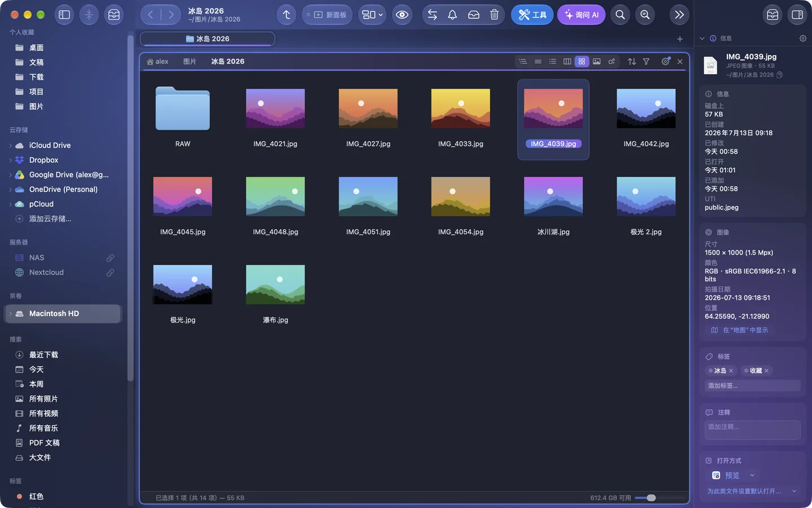Toggle the left sidebar icon in toolbar

point(64,15)
